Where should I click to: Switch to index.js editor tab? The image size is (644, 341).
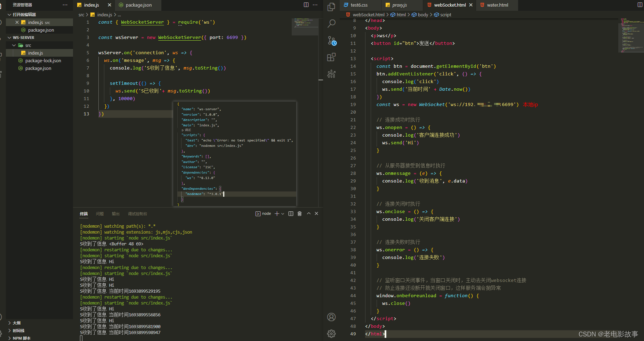tap(91, 5)
